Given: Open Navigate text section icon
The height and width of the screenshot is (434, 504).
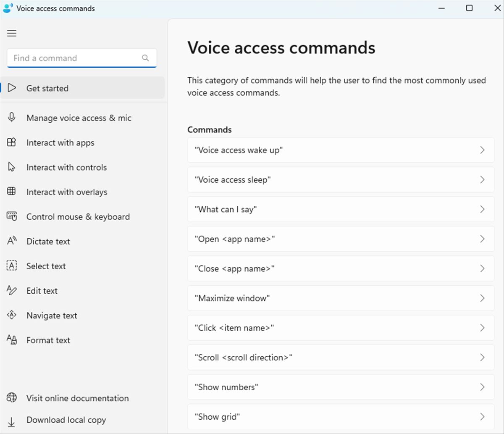Looking at the screenshot, I should coord(11,315).
